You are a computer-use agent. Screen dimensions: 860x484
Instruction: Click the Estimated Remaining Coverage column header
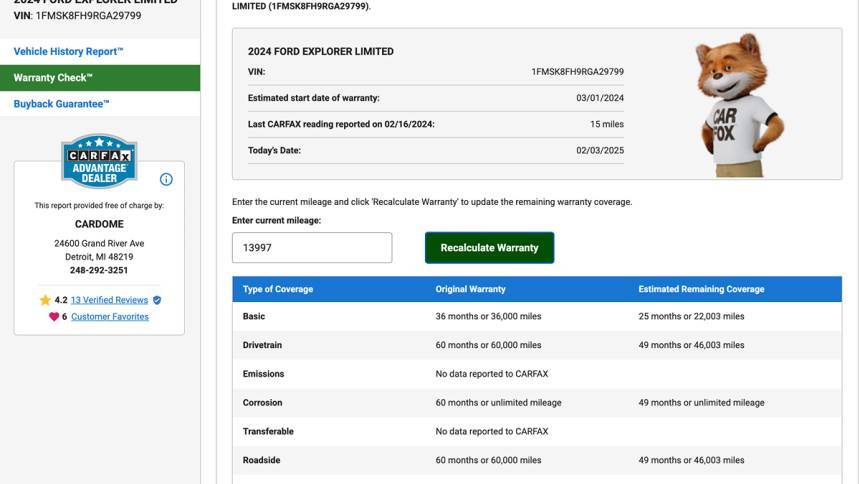701,289
